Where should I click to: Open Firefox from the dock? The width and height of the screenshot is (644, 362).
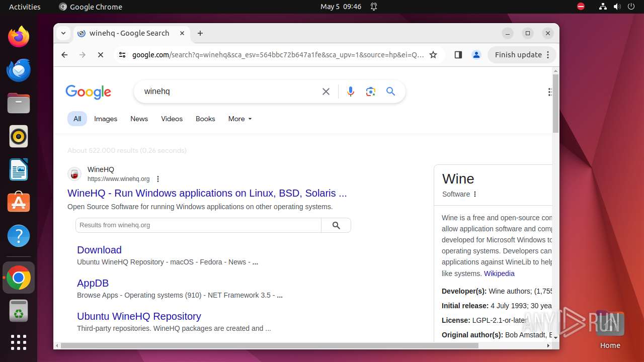19,37
